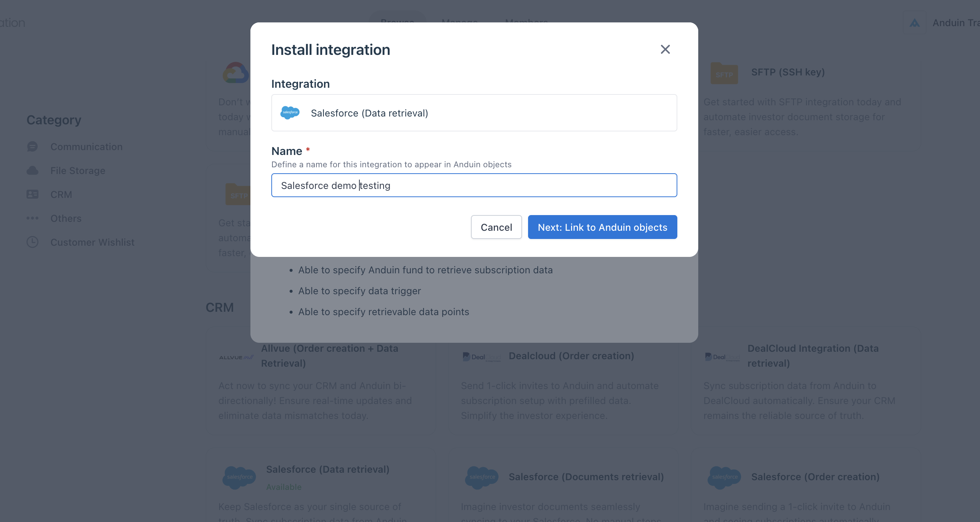Click Next: Link to Anduin objects
980x522 pixels.
(x=602, y=227)
